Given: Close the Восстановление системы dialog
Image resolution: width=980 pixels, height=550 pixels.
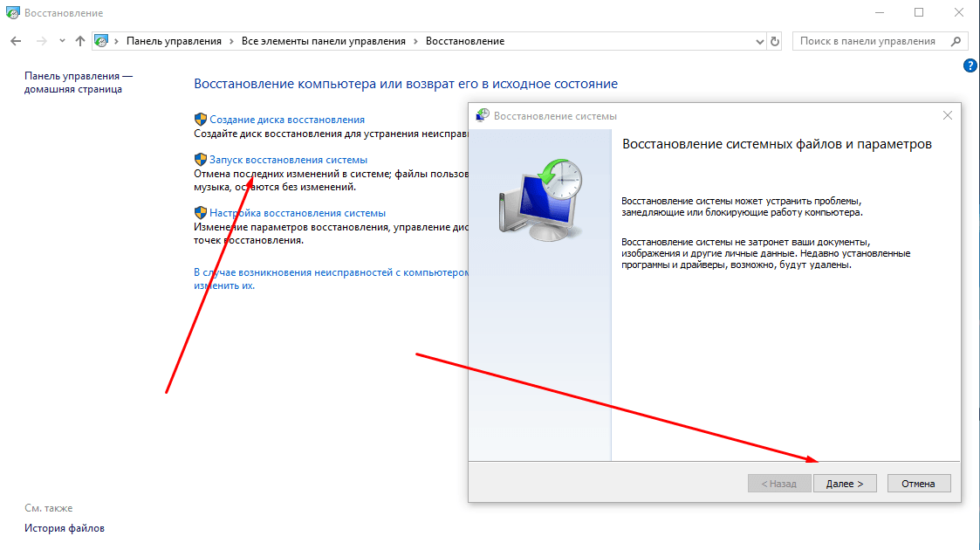Looking at the screenshot, I should [948, 115].
